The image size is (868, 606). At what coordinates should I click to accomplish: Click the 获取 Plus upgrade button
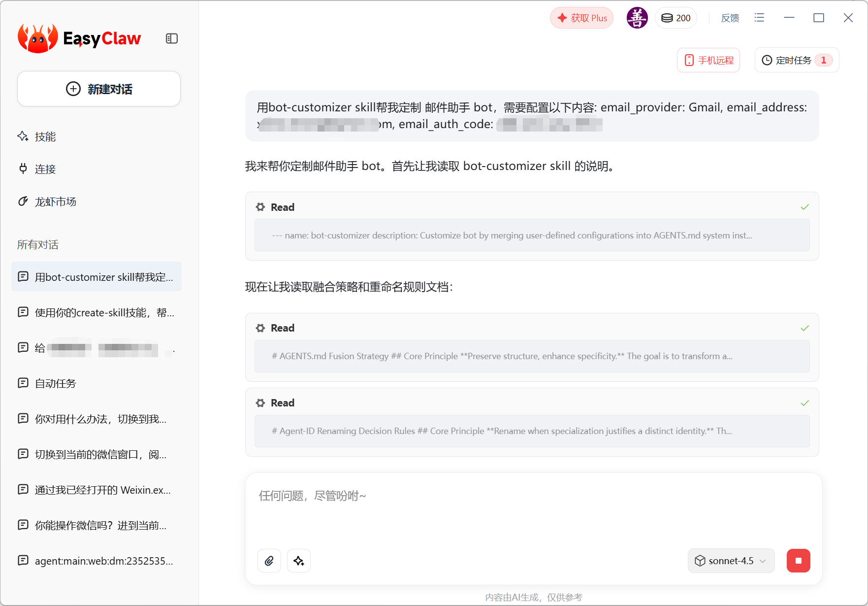coord(582,18)
